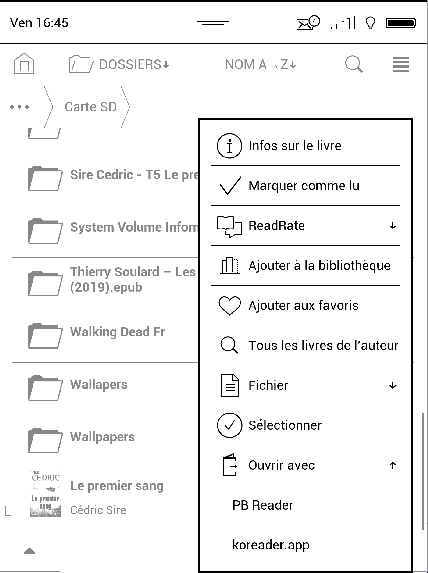Viewport: 428px width, 573px height.
Task: Open Le premier sang cover thumbnail
Action: [x=45, y=493]
